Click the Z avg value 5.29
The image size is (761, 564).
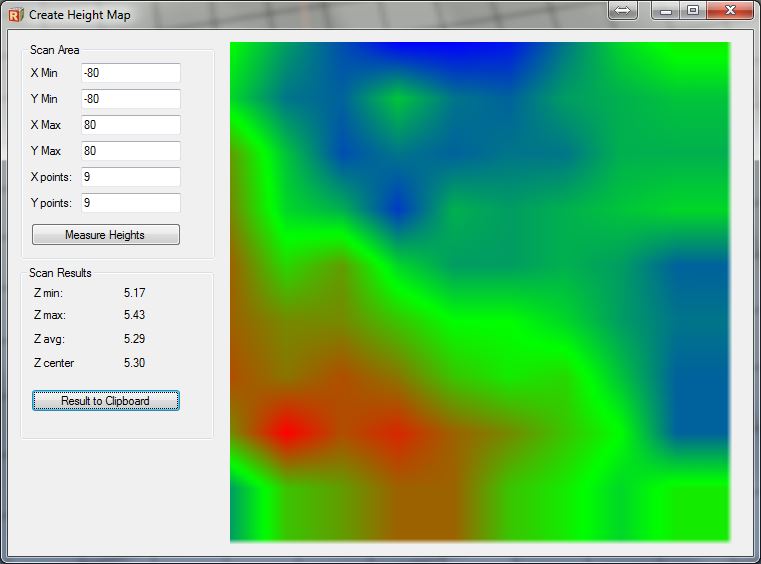click(x=135, y=339)
